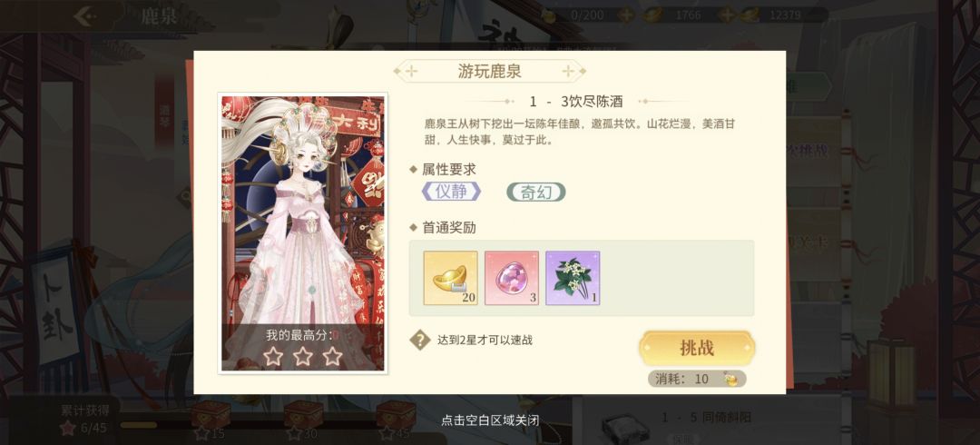Tap the back arrow next to 鹿泉
980x445 pixels.
(x=85, y=15)
